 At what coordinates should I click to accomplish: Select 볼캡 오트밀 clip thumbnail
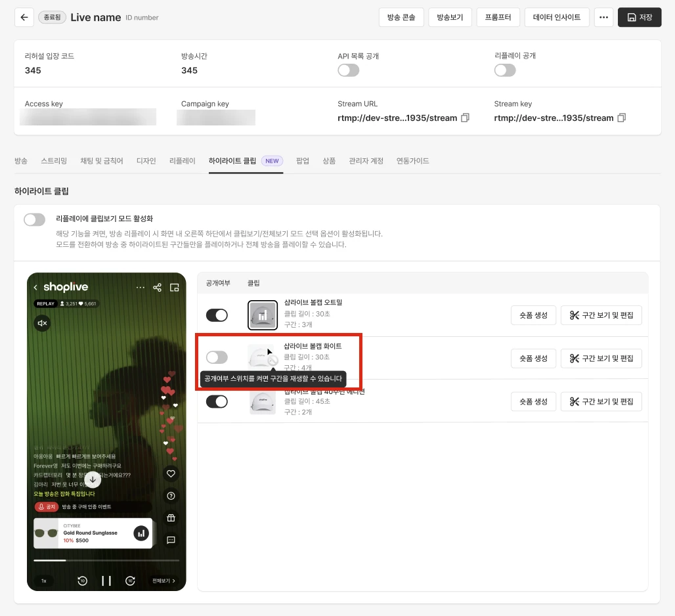tap(263, 315)
